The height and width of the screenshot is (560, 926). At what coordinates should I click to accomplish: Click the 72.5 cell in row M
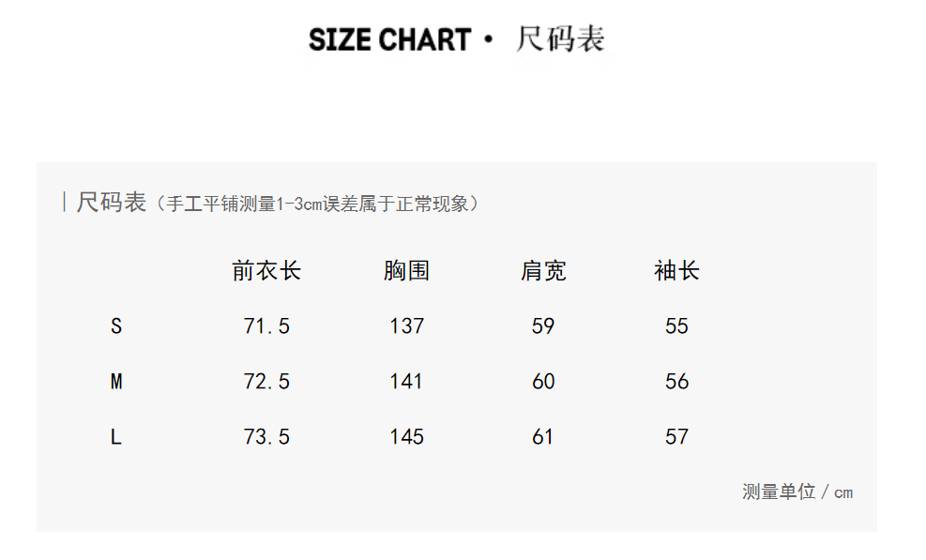[266, 382]
